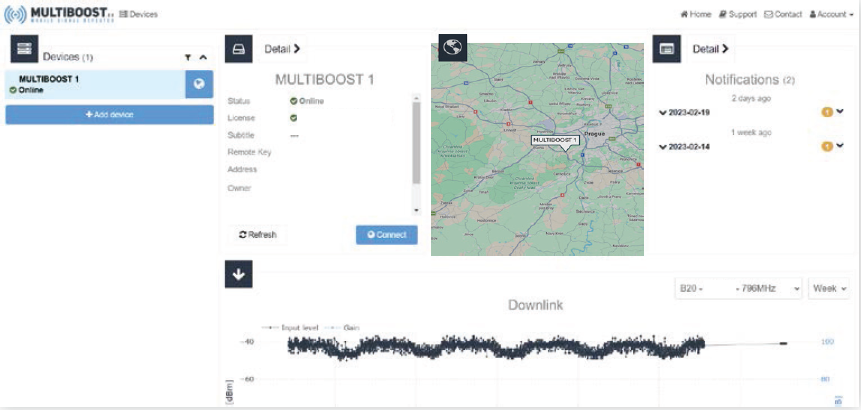Open the B20 796MHz band dropdown
This screenshot has height=410, width=861.
coord(739,288)
